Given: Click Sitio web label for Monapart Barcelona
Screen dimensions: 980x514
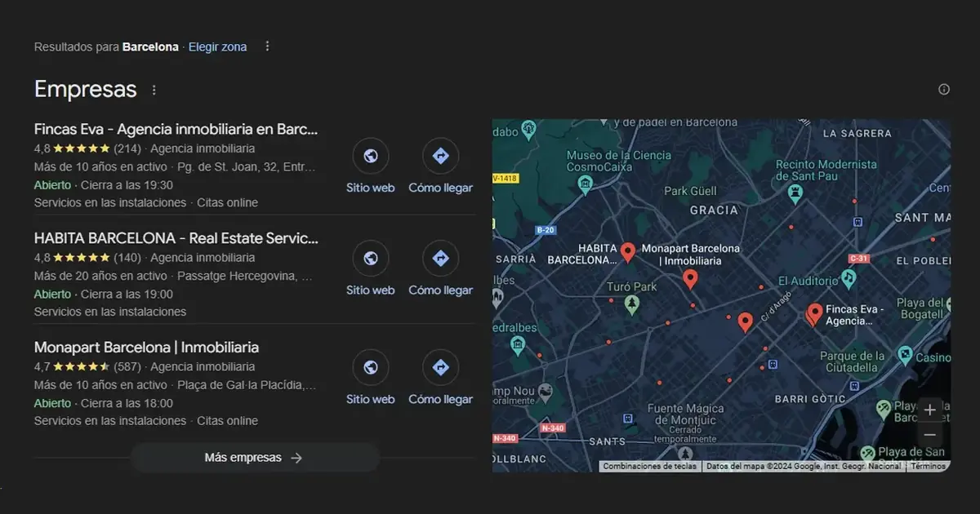Looking at the screenshot, I should point(370,400).
